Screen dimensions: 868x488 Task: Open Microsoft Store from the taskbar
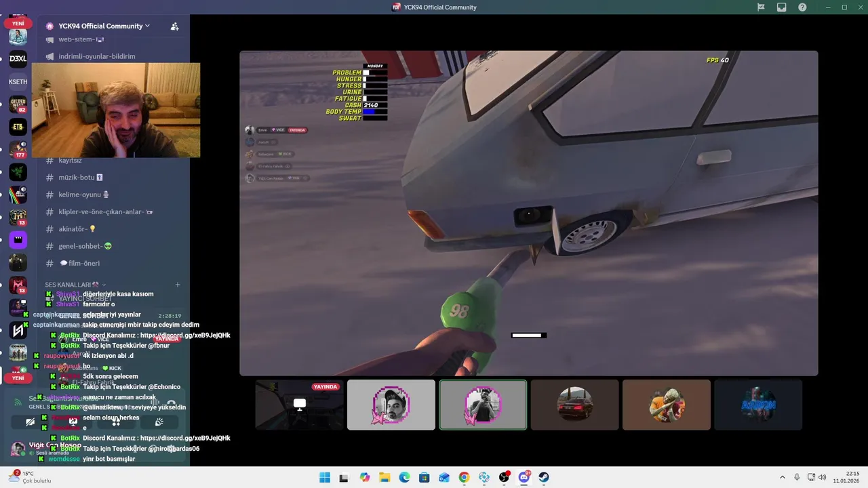[424, 477]
